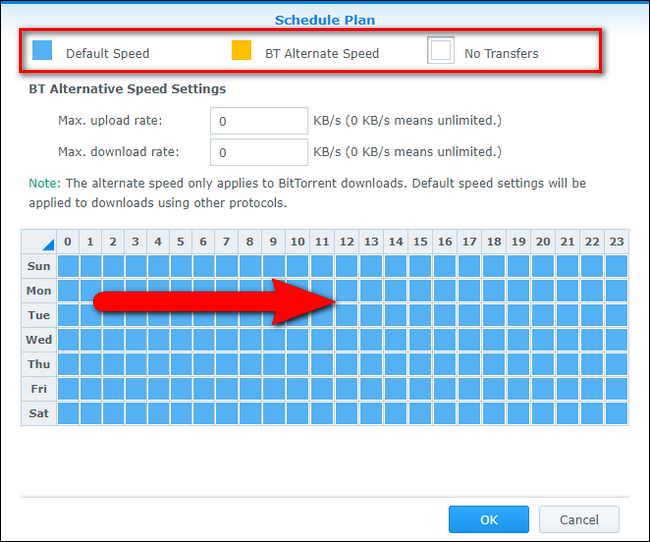The height and width of the screenshot is (542, 650).
Task: Click the Max. upload rate field
Action: pyautogui.click(x=259, y=121)
